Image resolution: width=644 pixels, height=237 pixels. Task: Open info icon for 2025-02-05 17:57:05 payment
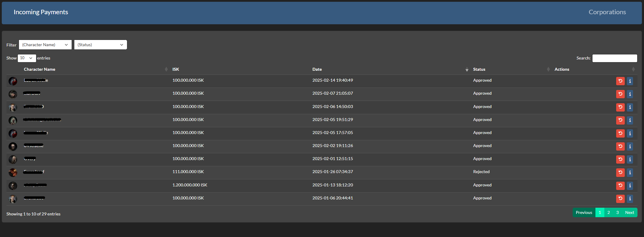[630, 133]
